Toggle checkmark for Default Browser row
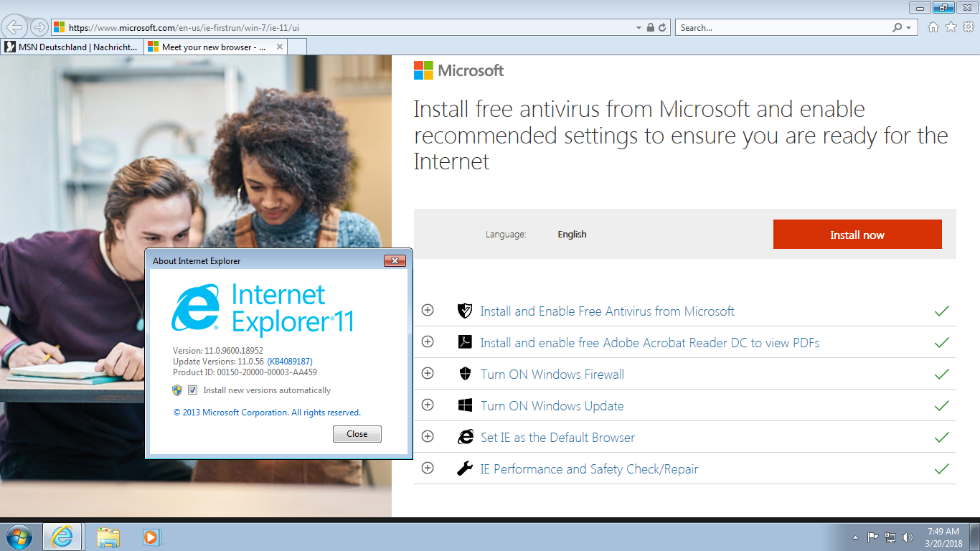Image resolution: width=980 pixels, height=551 pixels. [942, 437]
